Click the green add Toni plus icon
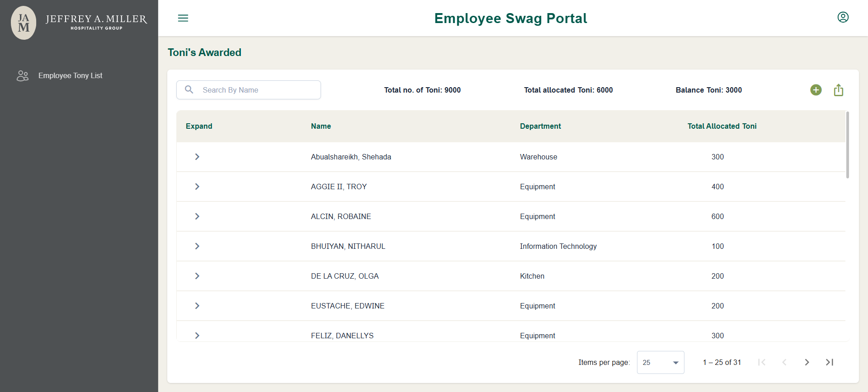Screen dimensions: 868x392 [x=816, y=90]
